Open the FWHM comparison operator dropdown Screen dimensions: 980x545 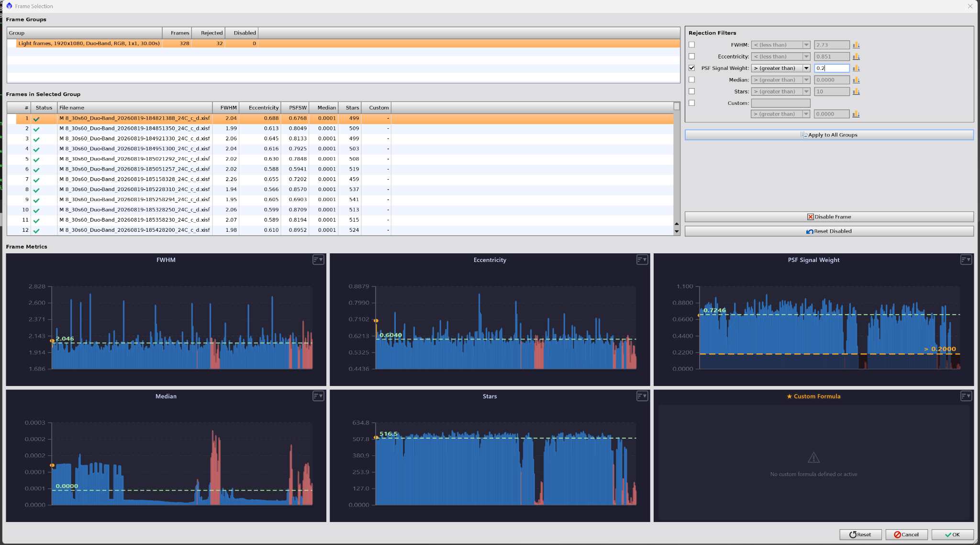[780, 45]
